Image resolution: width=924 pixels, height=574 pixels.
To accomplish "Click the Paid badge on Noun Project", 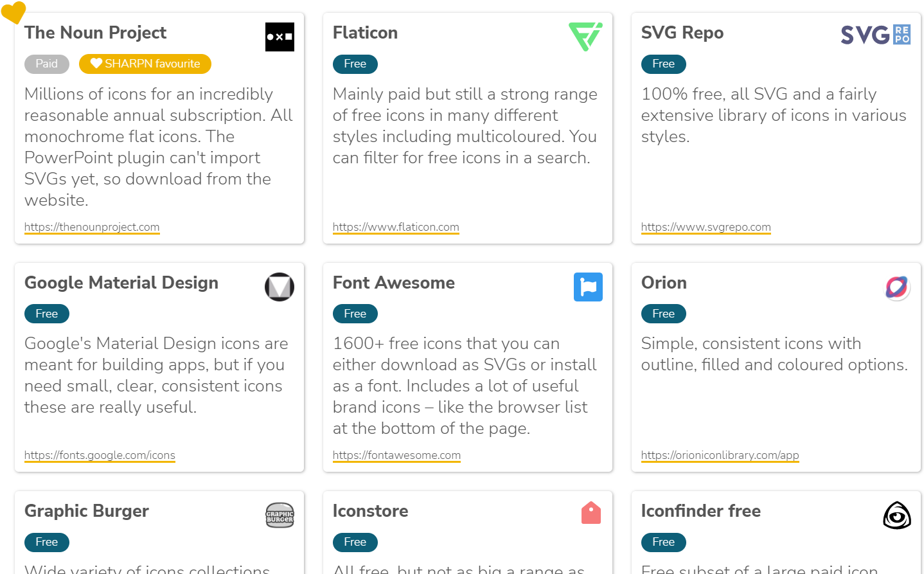I will point(47,64).
